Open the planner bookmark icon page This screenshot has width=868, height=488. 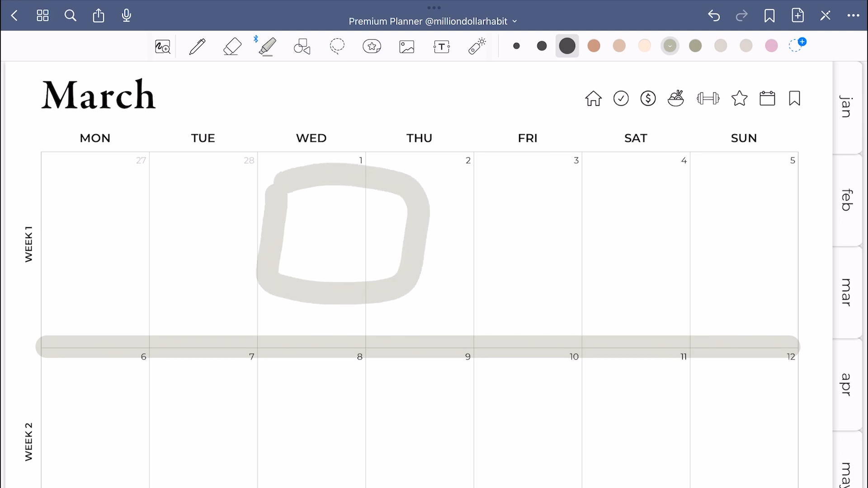click(x=794, y=98)
